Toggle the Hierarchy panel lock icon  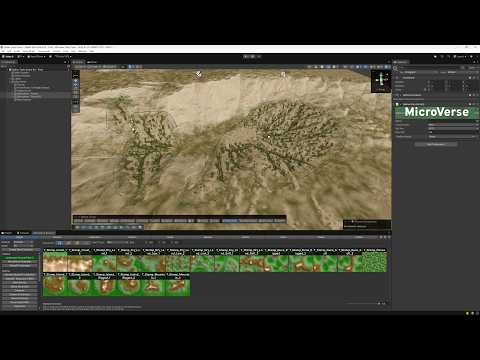[65, 62]
